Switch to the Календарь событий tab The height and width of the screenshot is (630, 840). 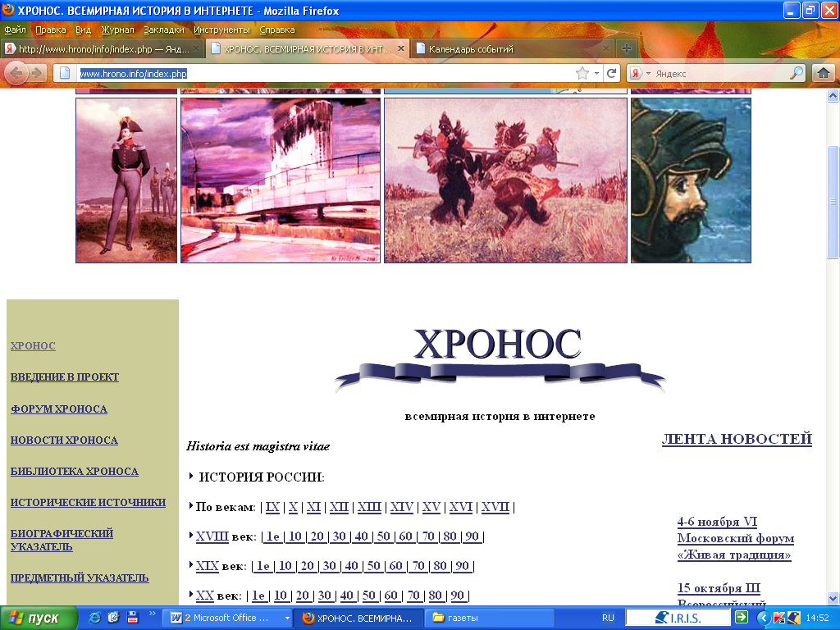coord(513,48)
